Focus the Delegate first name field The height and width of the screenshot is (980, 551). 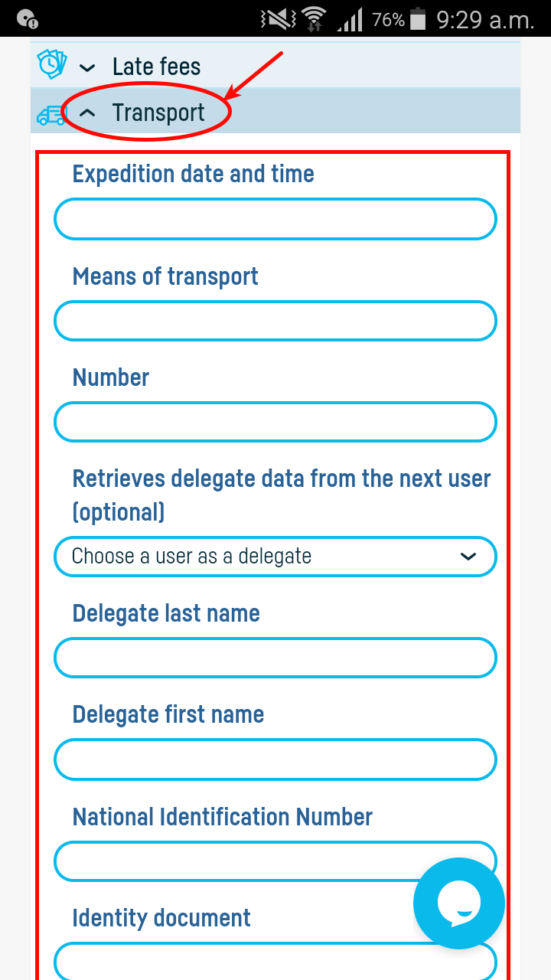(x=275, y=759)
